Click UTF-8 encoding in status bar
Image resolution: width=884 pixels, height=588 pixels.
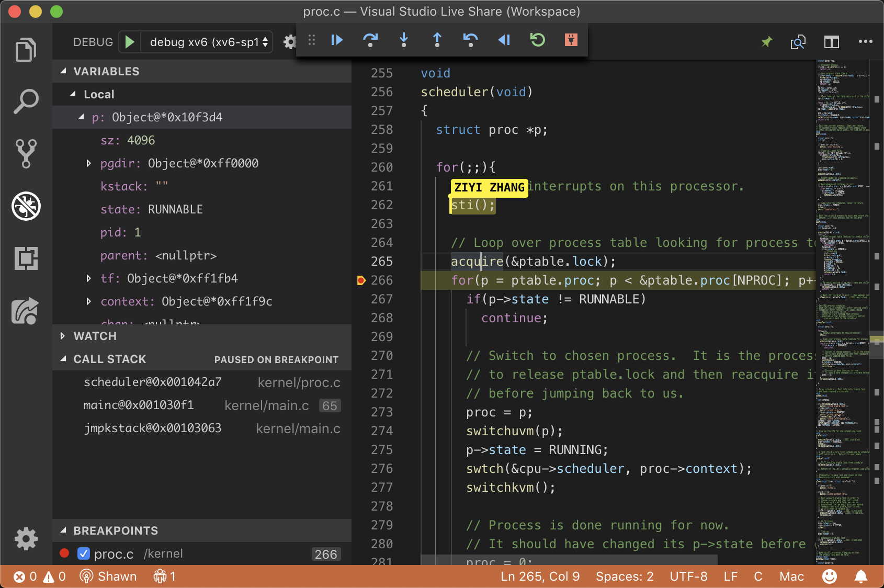click(x=688, y=576)
